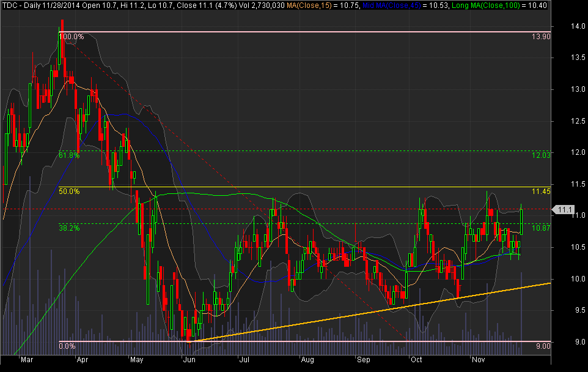Click the Apr label on time axis
The width and height of the screenshot is (588, 372).
(x=82, y=360)
